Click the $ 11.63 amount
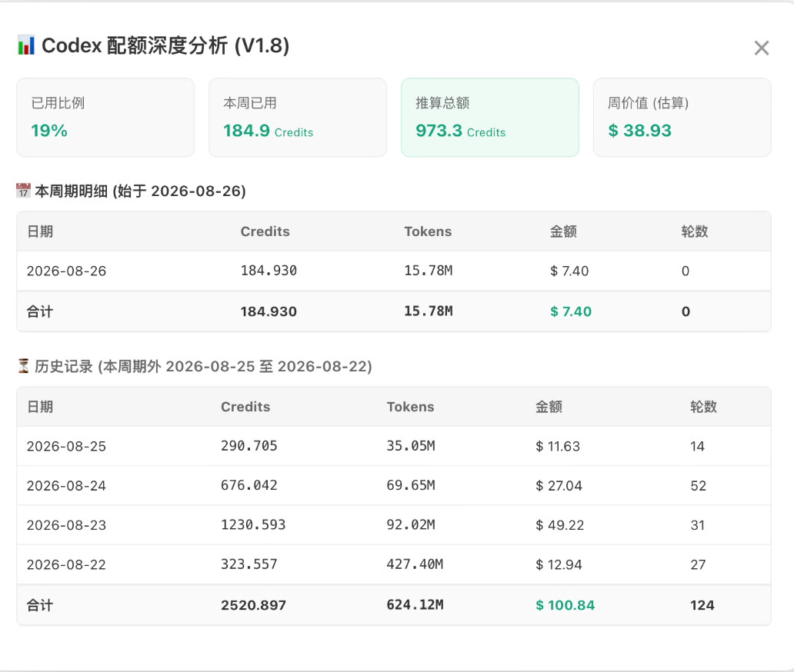Image resolution: width=794 pixels, height=672 pixels. [x=558, y=446]
